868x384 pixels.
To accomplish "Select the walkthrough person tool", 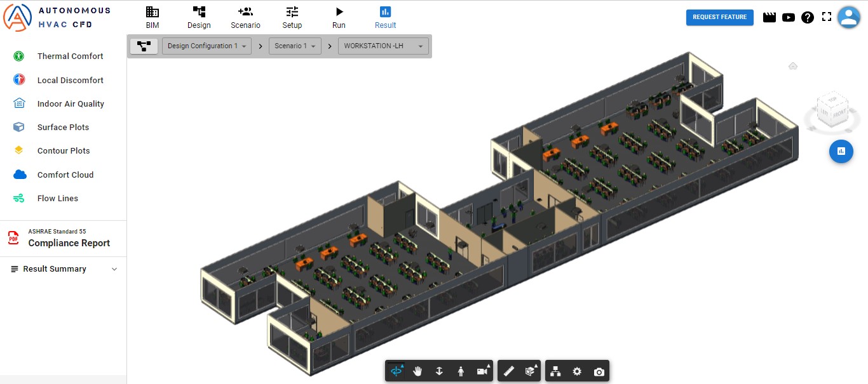I will coord(460,371).
